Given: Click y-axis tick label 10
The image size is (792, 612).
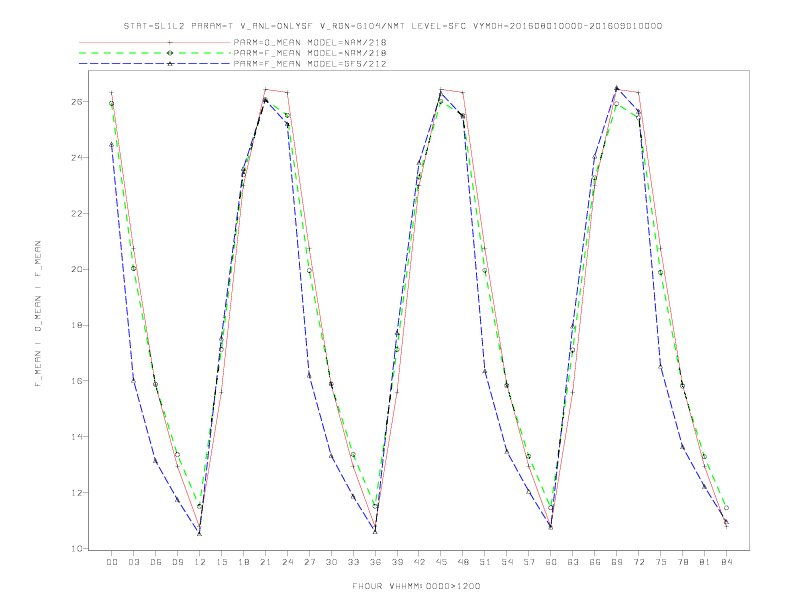Looking at the screenshot, I should tap(77, 549).
